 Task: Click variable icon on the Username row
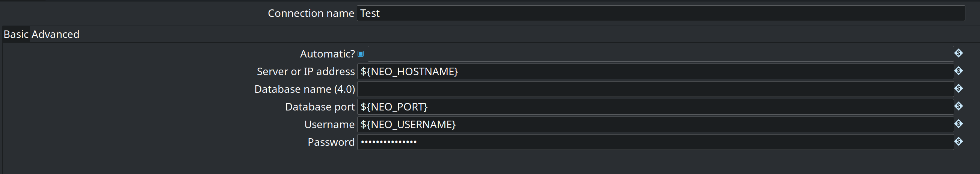(958, 124)
